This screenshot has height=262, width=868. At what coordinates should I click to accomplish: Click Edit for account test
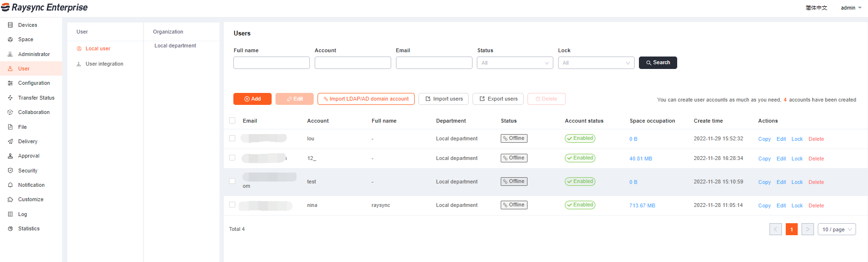(x=781, y=182)
